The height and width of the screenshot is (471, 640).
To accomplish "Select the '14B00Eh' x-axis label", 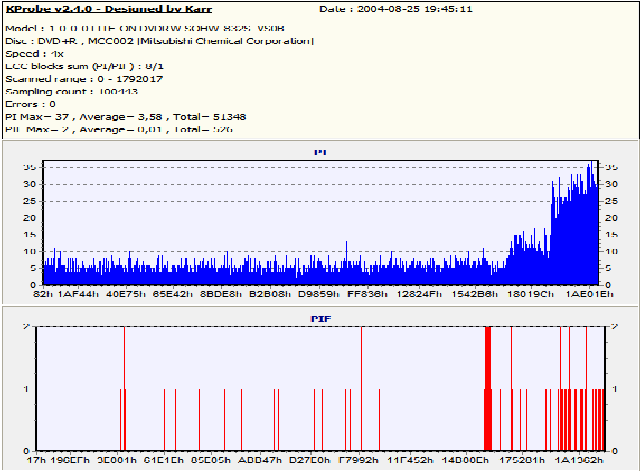I will [x=465, y=460].
